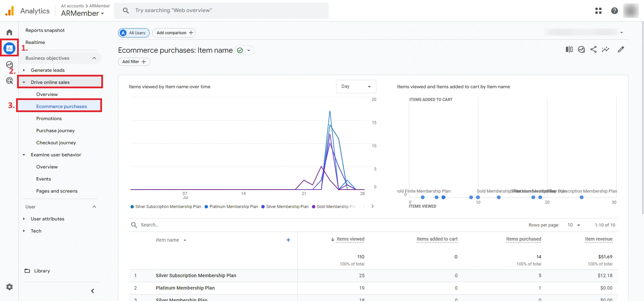Click the page vertical scrollbar
The height and width of the screenshot is (302, 644).
(642, 117)
